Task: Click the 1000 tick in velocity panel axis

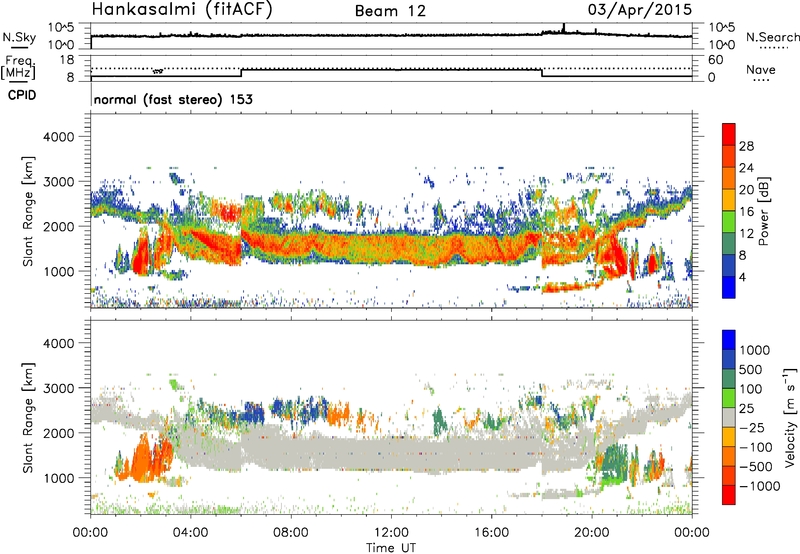Action: pos(58,478)
